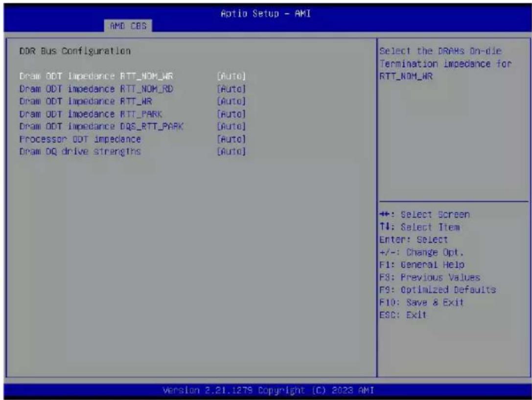Click the ESC: Exit hint

click(403, 315)
